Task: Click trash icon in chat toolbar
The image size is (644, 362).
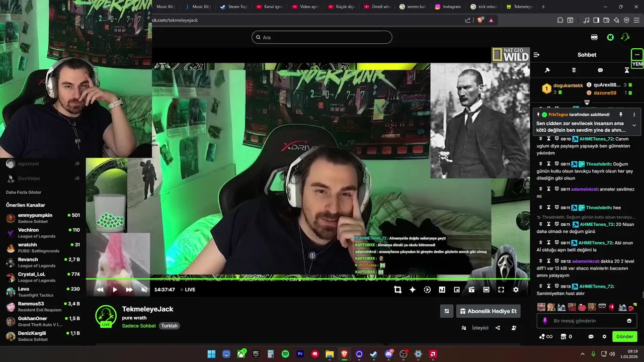Action: pos(574,70)
